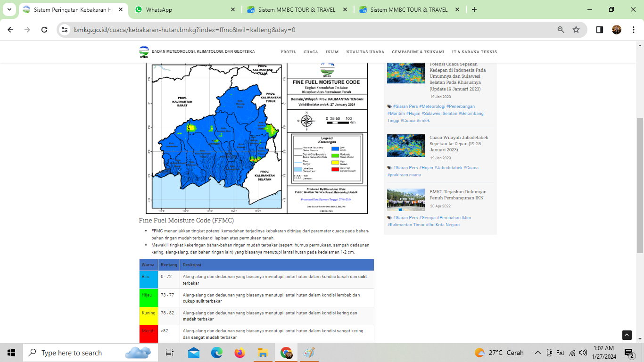Image resolution: width=644 pixels, height=362 pixels.
Task: Open article Cuaca Wilayah Jabodetabek Sepekan ke Depan
Action: 459,144
